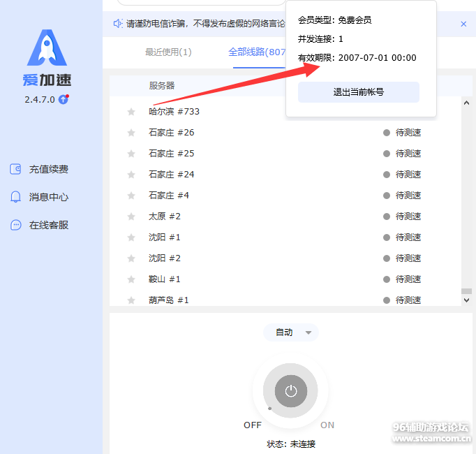Click 会员类型: 免费会员 text

click(x=334, y=20)
